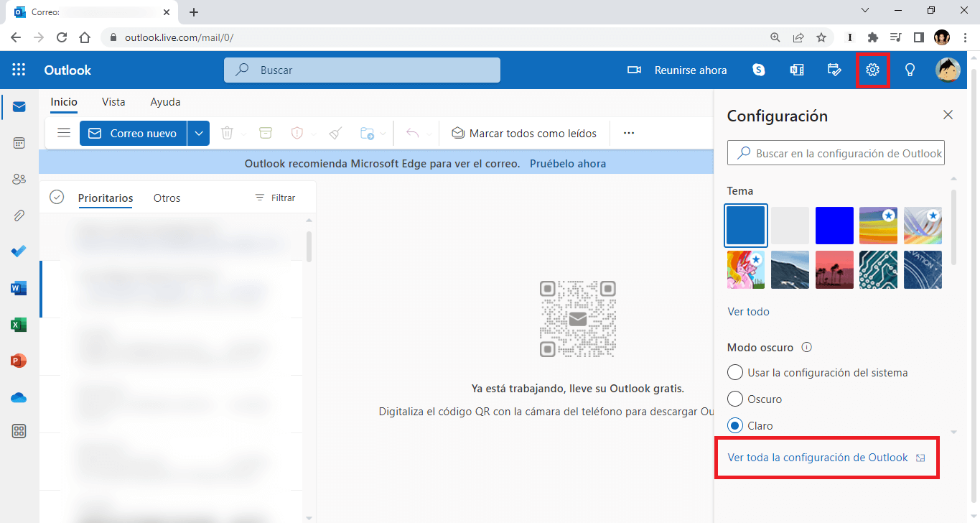Image resolution: width=980 pixels, height=523 pixels.
Task: Click the Report junk shield icon
Action: pos(297,133)
